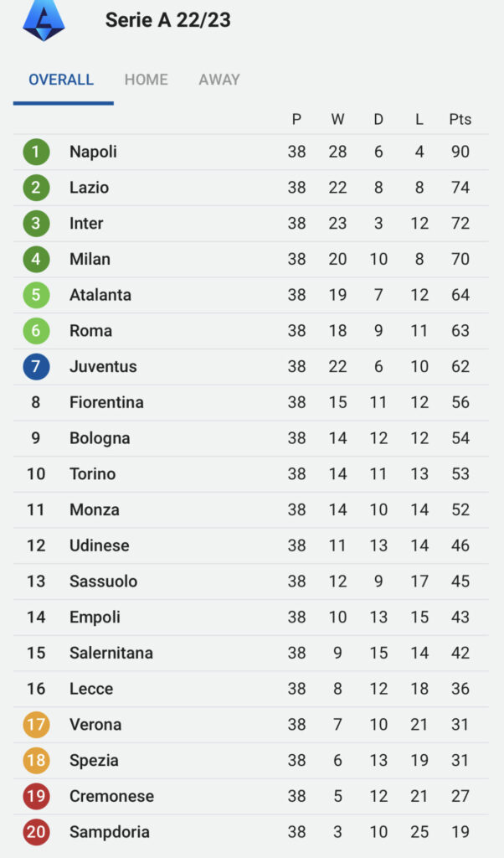Switch to the AWAY tab
504x858 pixels.
(219, 80)
